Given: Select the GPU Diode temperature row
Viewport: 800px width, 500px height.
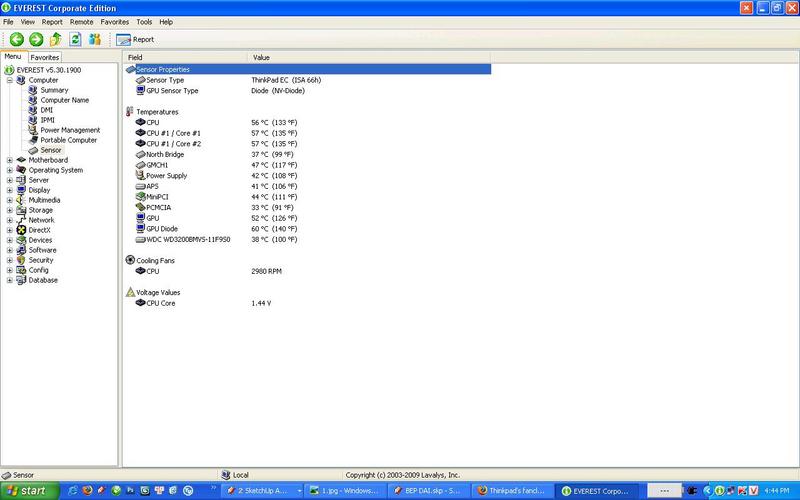Looking at the screenshot, I should pos(160,228).
